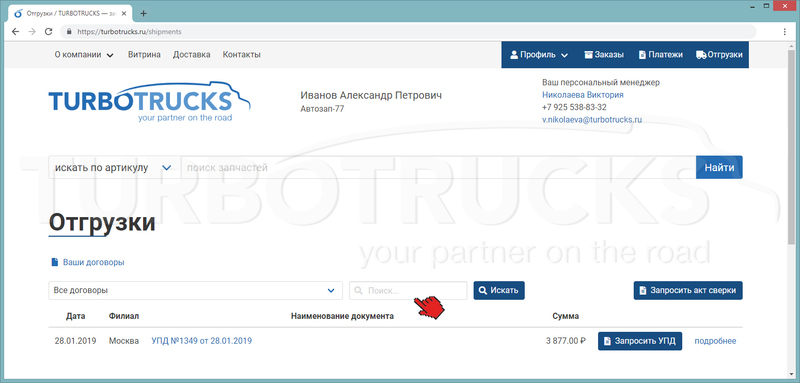Open the Chrome three-dot menu
The width and height of the screenshot is (800, 383).
785,32
